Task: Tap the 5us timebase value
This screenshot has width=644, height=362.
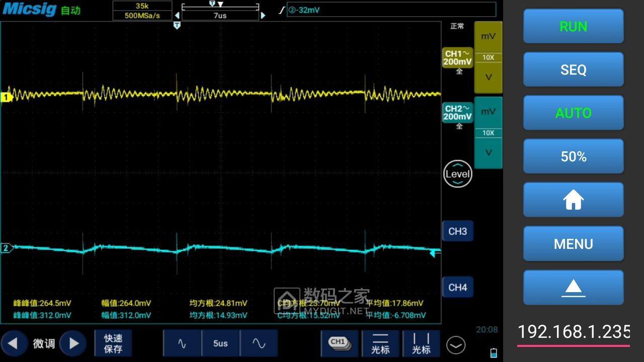Action: click(220, 343)
